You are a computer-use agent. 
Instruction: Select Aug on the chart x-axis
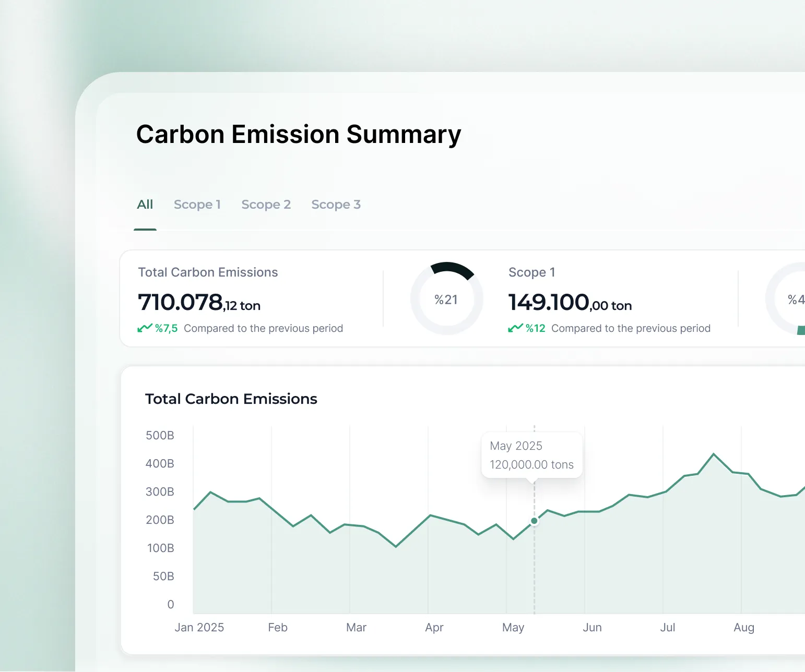click(743, 627)
